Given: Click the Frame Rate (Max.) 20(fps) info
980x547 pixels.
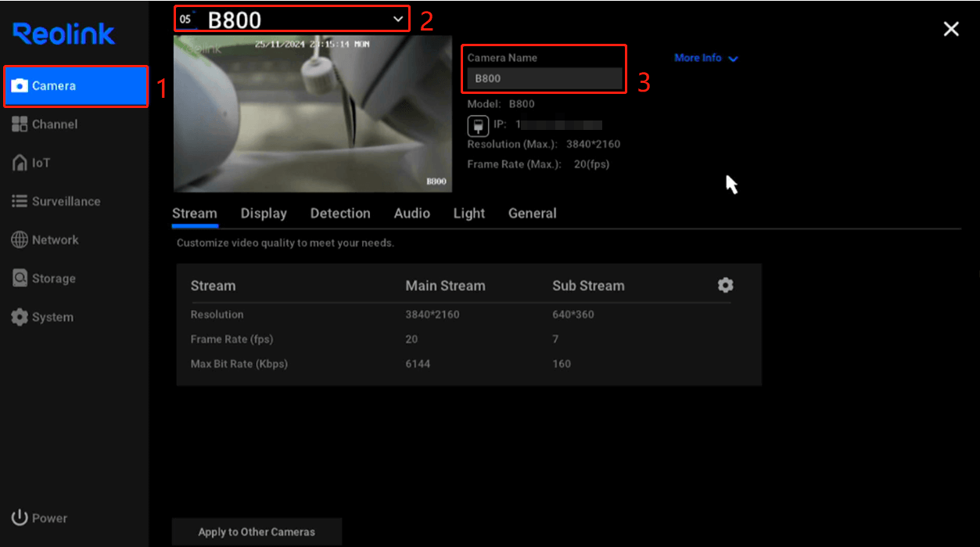Looking at the screenshot, I should 538,164.
